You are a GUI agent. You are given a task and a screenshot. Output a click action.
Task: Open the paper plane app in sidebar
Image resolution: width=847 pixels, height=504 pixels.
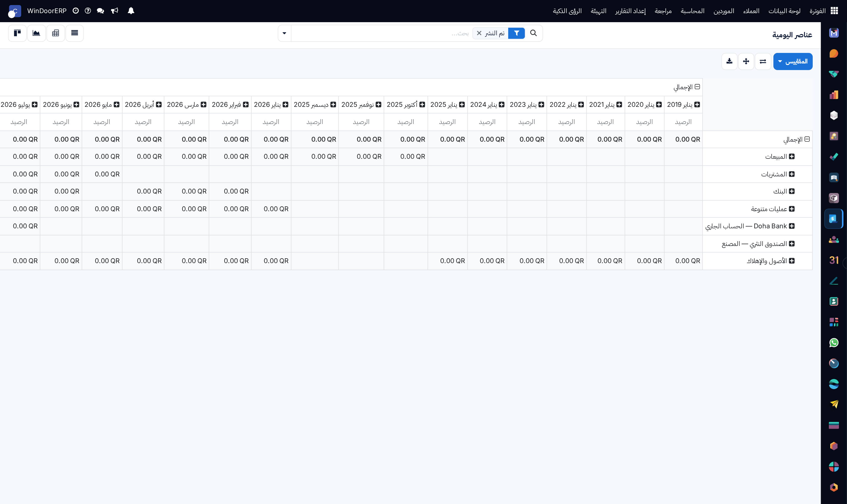click(x=834, y=404)
